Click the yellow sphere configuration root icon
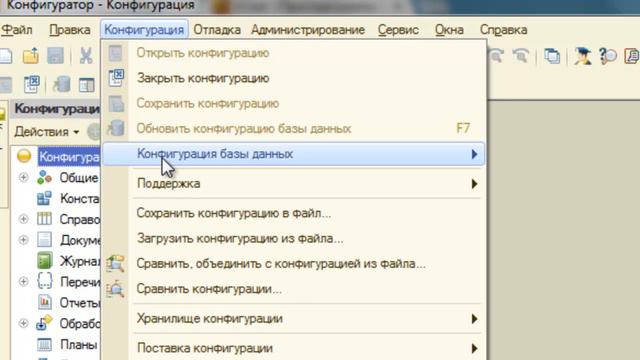Screen dimensions: 640x360 pos(24,156)
